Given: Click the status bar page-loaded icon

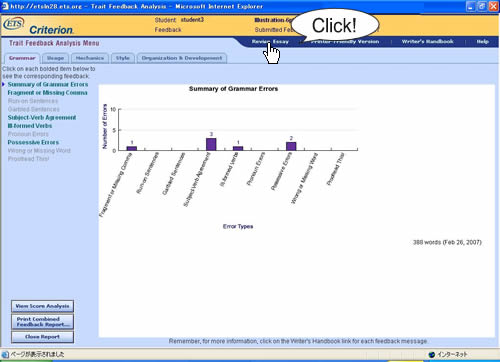Looking at the screenshot, I should pyautogui.click(x=5, y=354).
